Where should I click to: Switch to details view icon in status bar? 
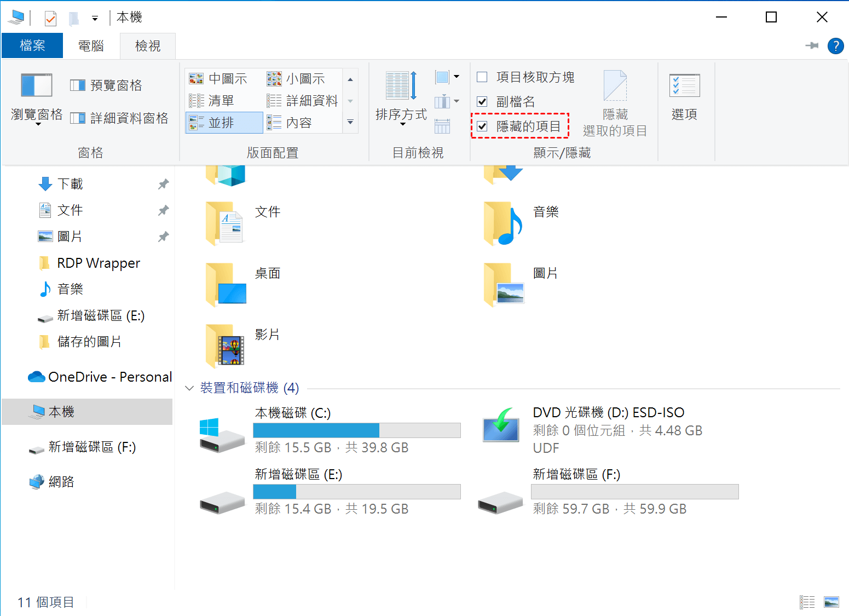[807, 602]
